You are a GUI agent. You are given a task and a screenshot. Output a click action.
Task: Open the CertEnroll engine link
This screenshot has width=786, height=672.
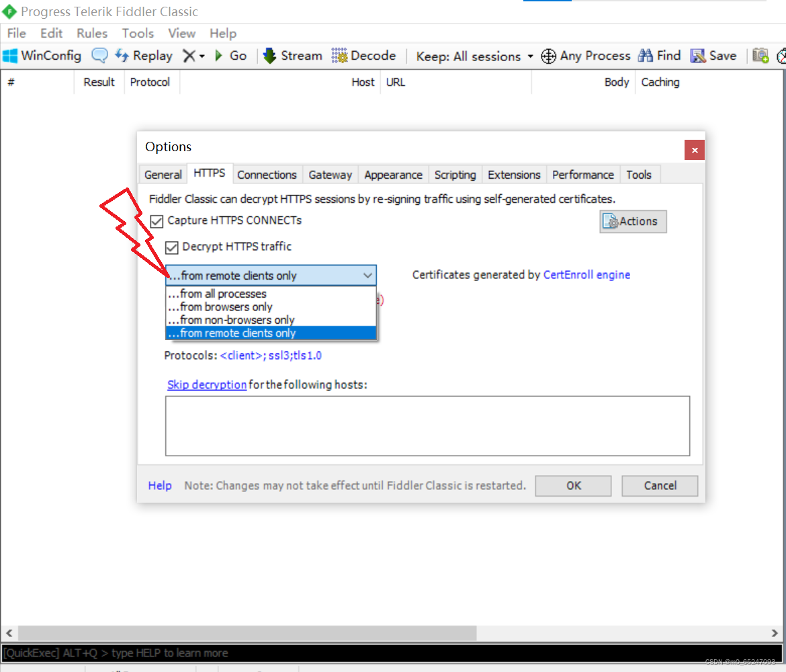pos(586,275)
